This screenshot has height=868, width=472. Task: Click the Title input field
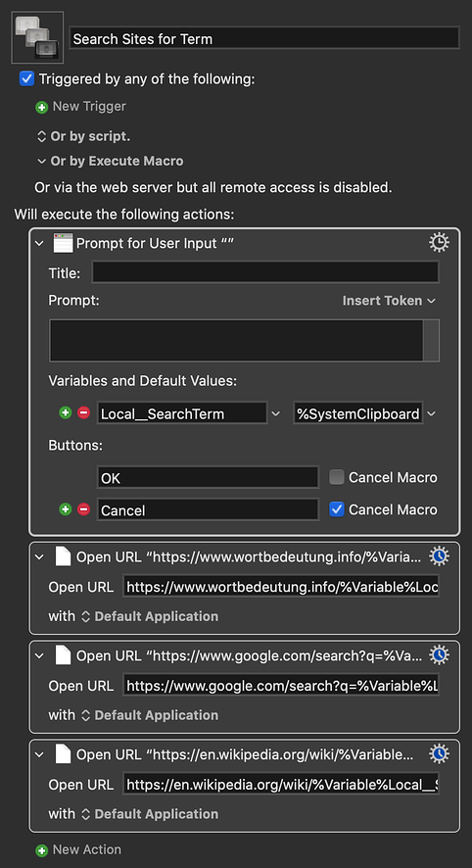coord(265,273)
